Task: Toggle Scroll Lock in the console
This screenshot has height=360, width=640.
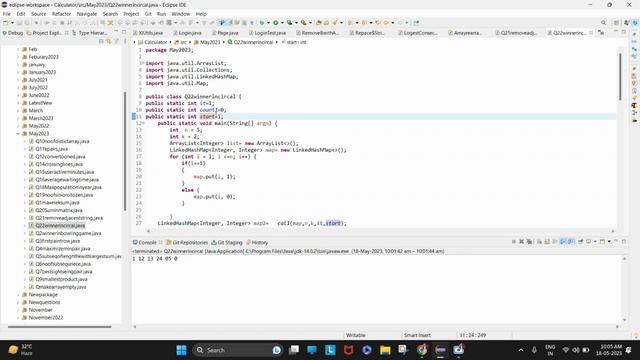Action: click(547, 242)
